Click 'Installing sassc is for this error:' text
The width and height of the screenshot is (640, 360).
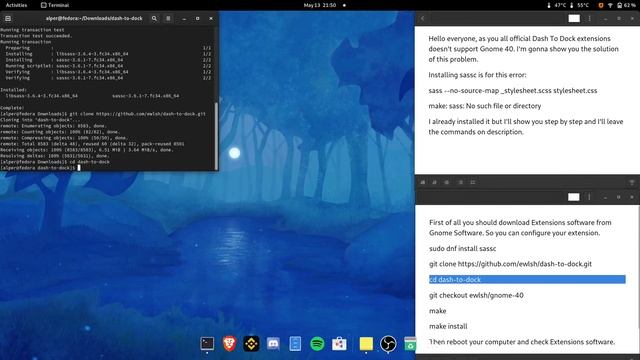tap(477, 75)
